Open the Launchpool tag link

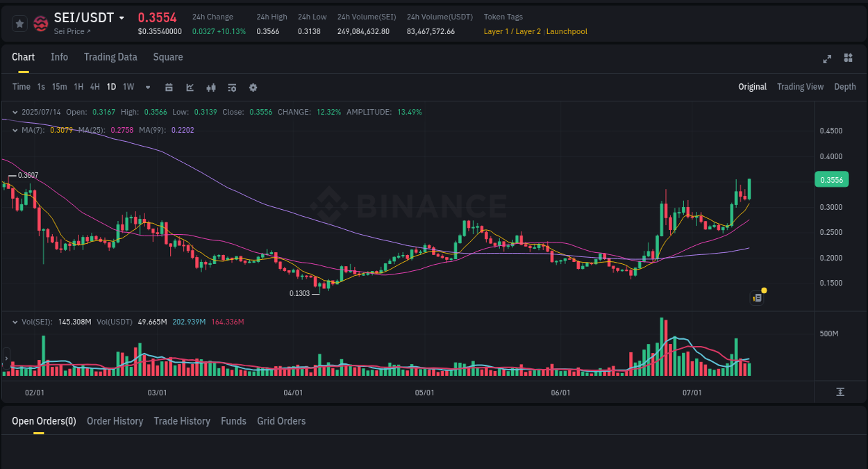click(x=567, y=31)
